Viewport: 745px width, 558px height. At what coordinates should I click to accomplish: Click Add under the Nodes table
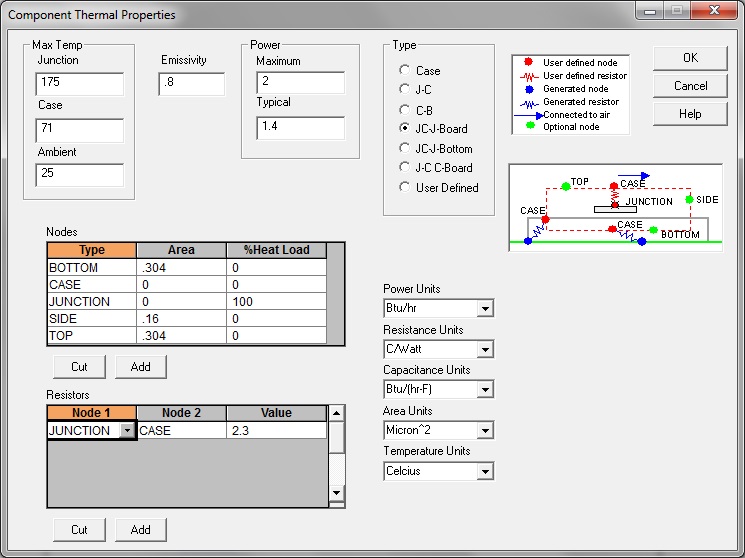[x=141, y=367]
